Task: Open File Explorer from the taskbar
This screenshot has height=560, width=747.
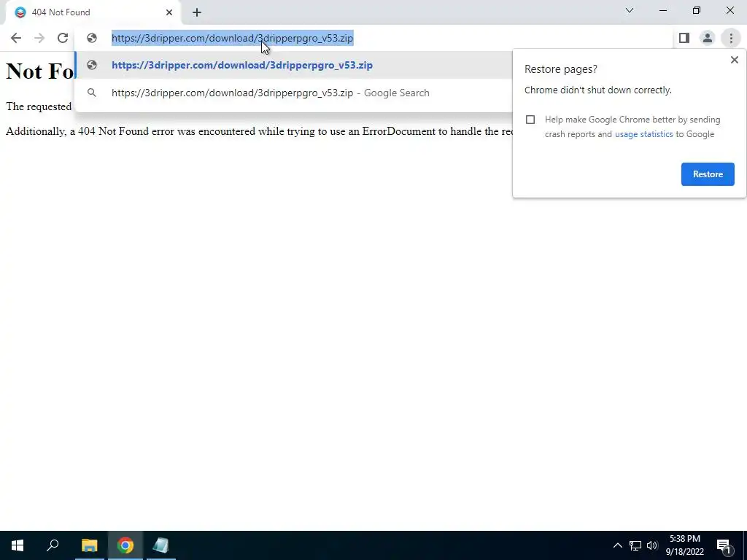Action: pyautogui.click(x=89, y=545)
